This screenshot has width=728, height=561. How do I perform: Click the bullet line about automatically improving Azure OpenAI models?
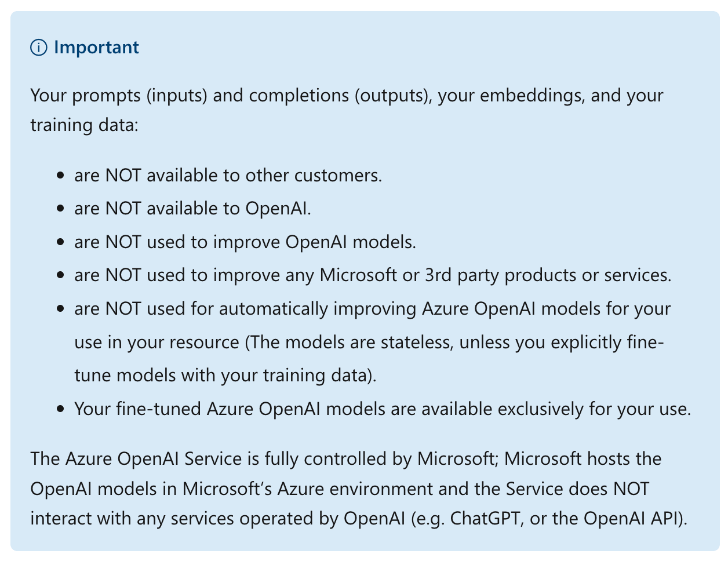[372, 308]
